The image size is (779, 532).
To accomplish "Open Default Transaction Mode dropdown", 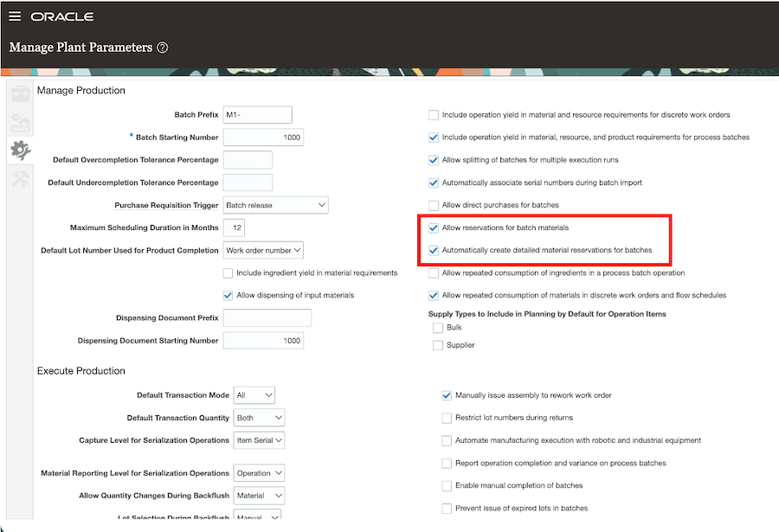I will (254, 395).
